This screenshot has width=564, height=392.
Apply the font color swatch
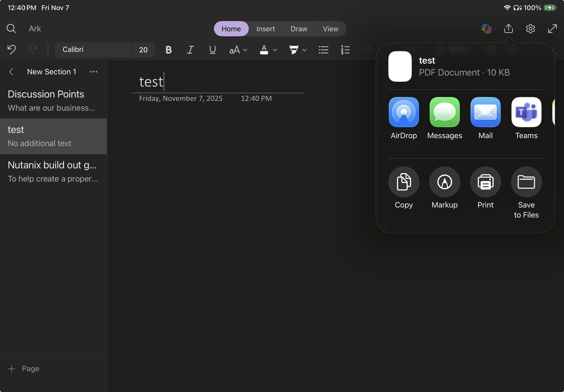(x=264, y=50)
